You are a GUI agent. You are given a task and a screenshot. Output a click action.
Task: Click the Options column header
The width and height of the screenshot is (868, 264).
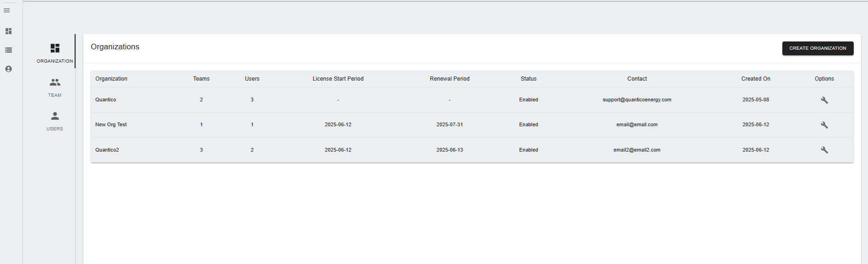click(824, 79)
